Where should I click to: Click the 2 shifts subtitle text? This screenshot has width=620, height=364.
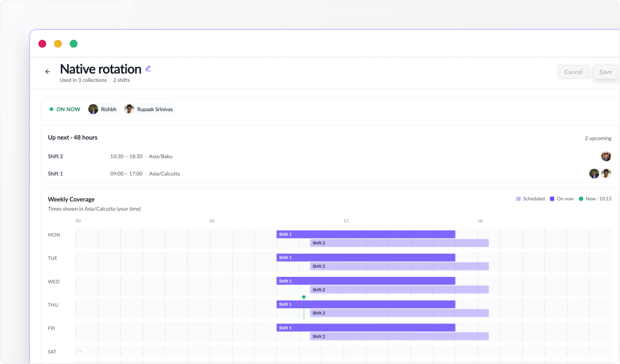coord(121,80)
